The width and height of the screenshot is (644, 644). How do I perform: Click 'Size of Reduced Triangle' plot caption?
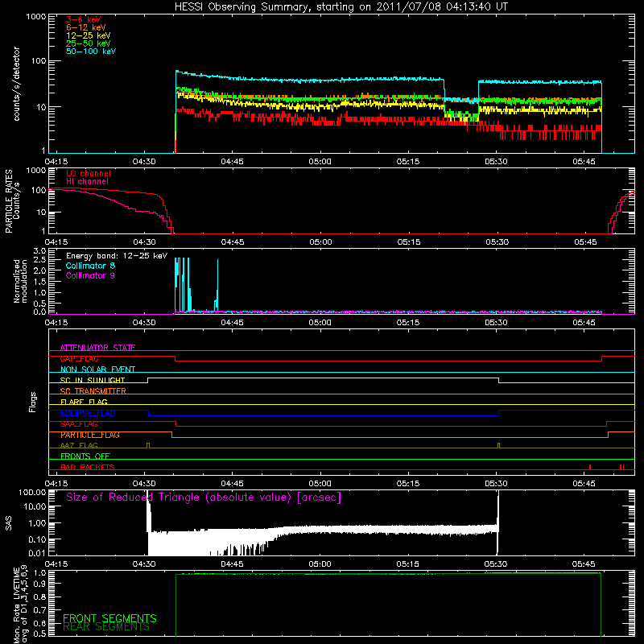(x=204, y=497)
